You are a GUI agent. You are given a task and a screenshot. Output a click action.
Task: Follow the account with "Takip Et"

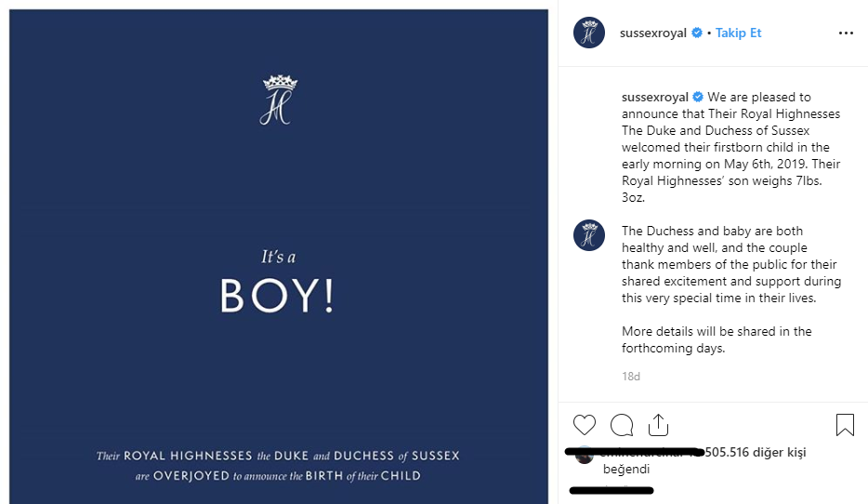pos(738,33)
